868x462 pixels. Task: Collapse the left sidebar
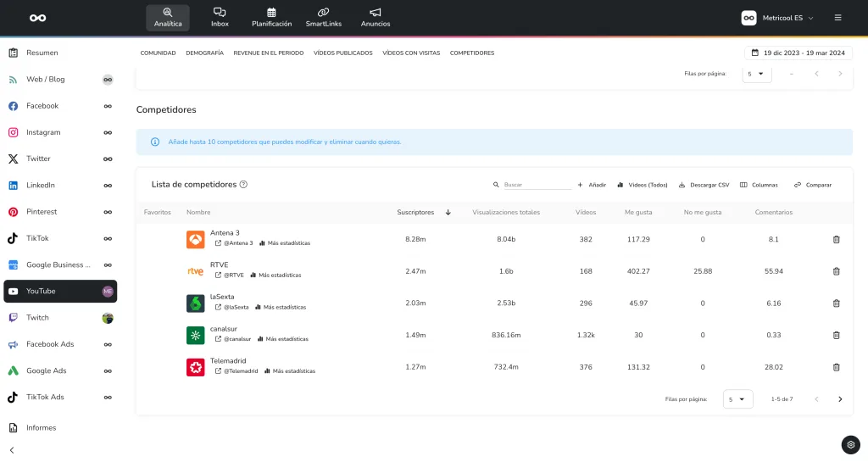(x=12, y=450)
